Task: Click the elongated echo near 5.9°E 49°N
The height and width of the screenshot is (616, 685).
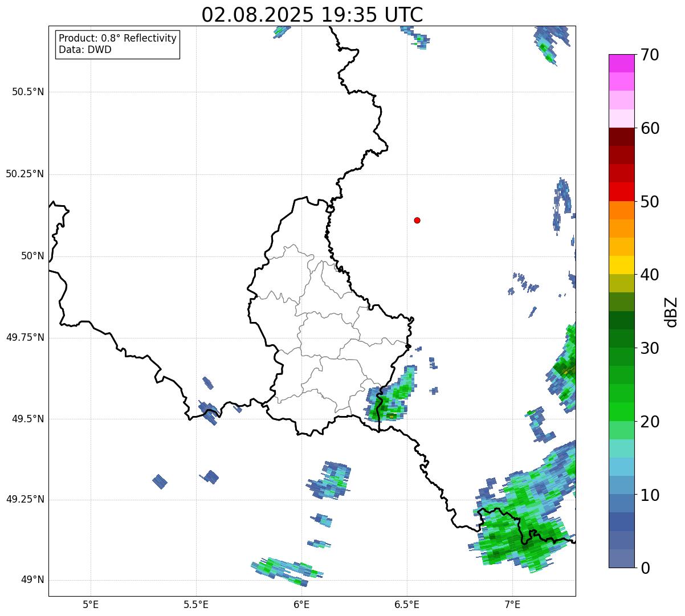Action: pyautogui.click(x=287, y=572)
